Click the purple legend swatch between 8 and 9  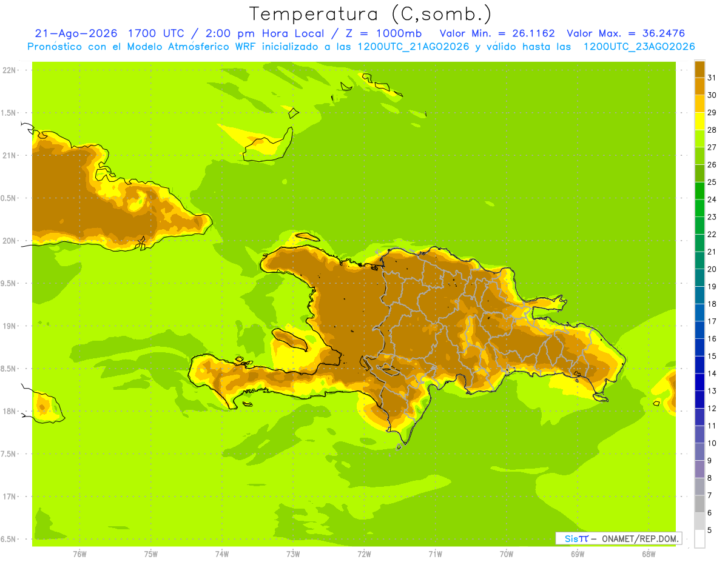699,469
